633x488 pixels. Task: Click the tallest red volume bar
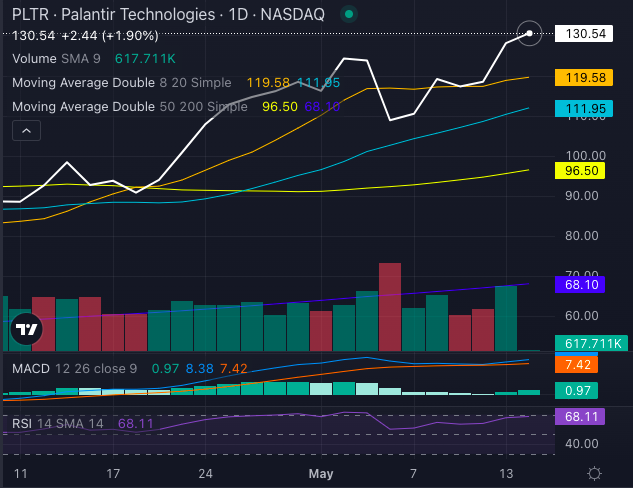click(390, 307)
